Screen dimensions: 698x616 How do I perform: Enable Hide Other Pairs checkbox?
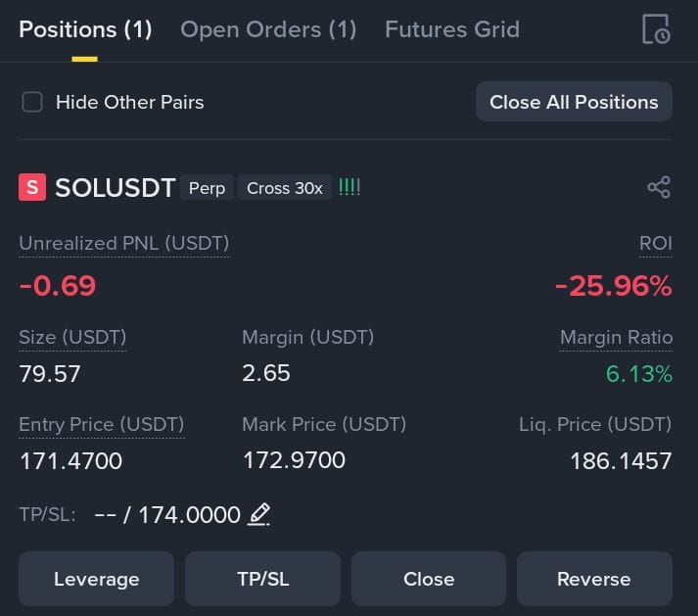point(32,102)
